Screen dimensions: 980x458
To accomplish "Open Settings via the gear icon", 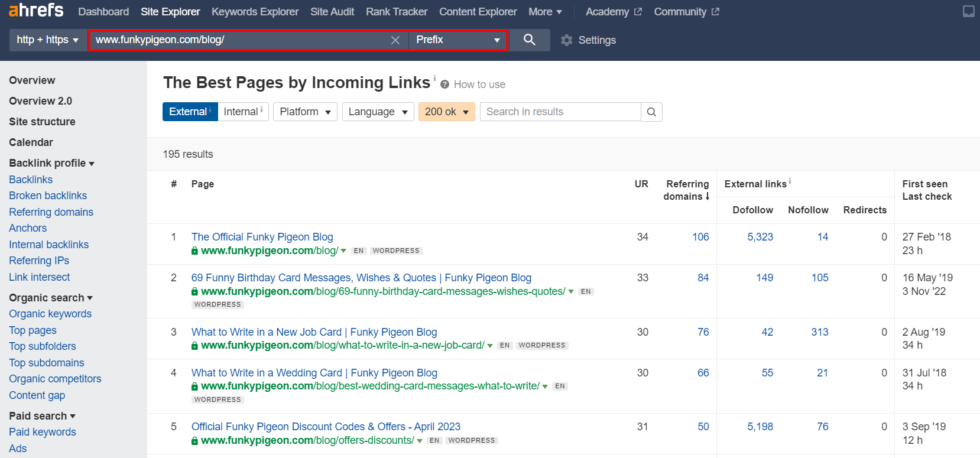I will click(x=566, y=40).
